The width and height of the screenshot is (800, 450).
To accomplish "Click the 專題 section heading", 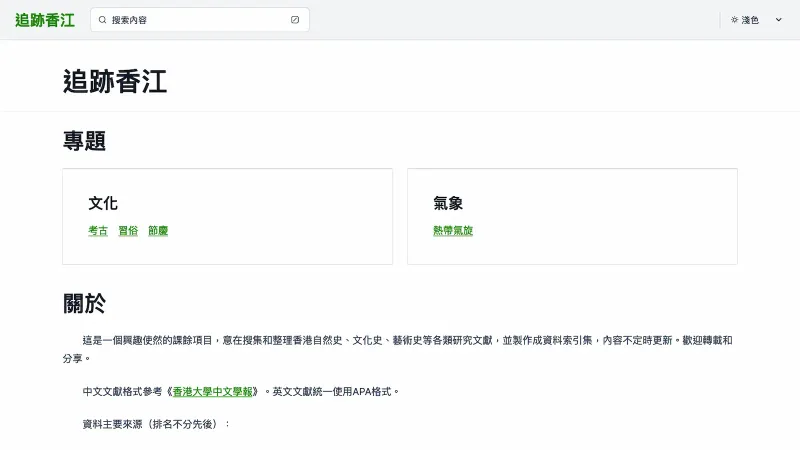I will pyautogui.click(x=84, y=141).
